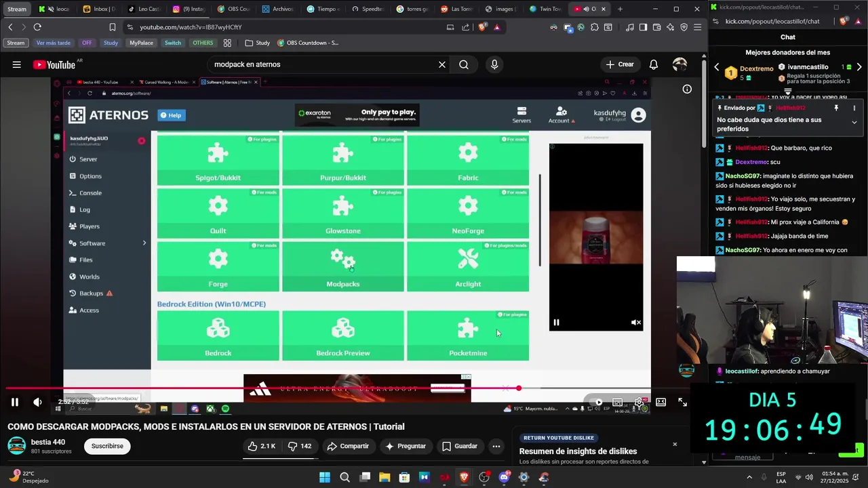Screen dimensions: 868x488
Task: Click the video info card icon
Action: (x=687, y=89)
